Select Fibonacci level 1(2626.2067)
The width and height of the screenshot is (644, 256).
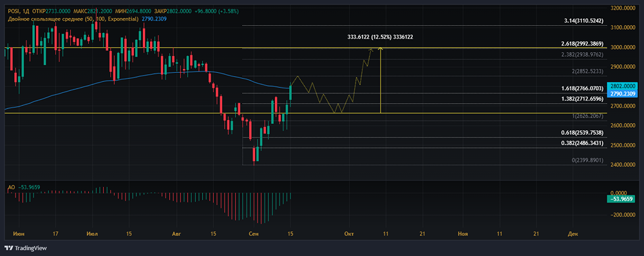(587, 117)
